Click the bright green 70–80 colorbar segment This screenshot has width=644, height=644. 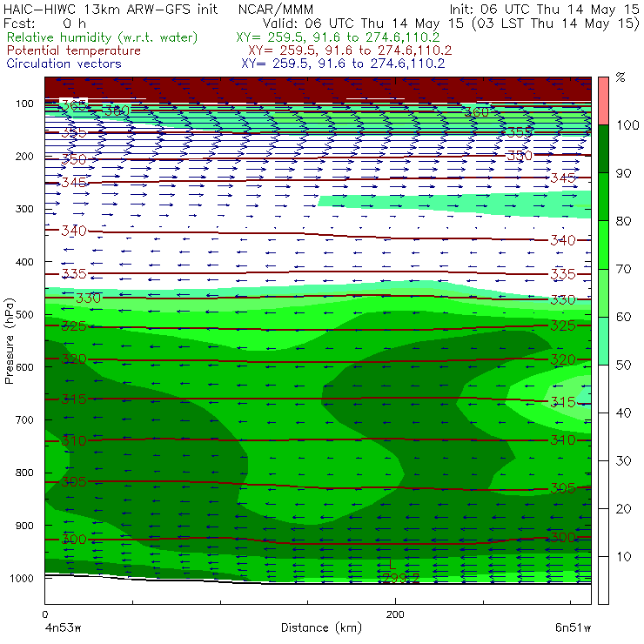pos(603,245)
